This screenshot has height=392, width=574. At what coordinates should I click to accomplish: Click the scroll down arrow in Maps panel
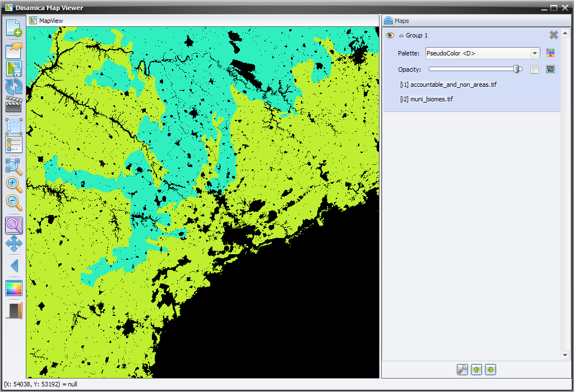pos(565,356)
